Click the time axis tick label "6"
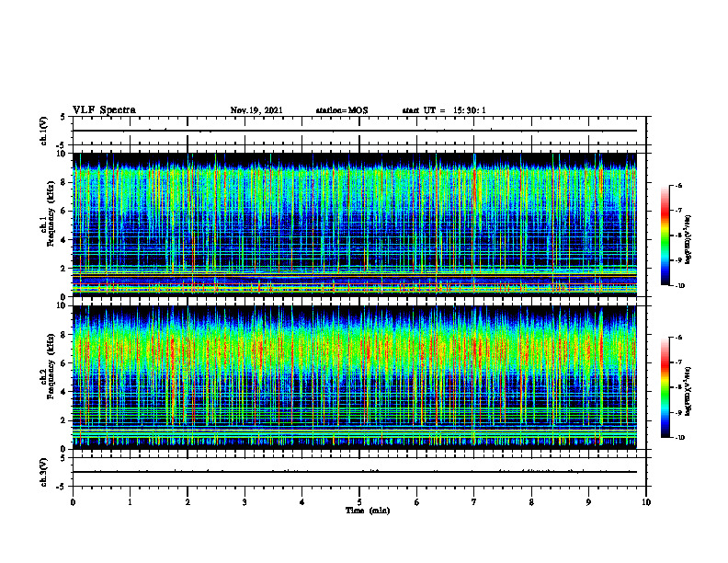This screenshot has width=728, height=563. click(x=417, y=502)
